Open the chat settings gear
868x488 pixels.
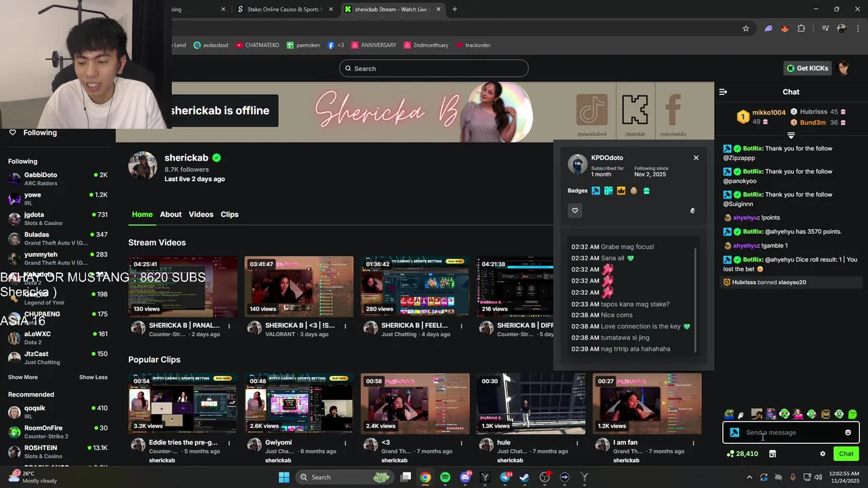pyautogui.click(x=823, y=454)
